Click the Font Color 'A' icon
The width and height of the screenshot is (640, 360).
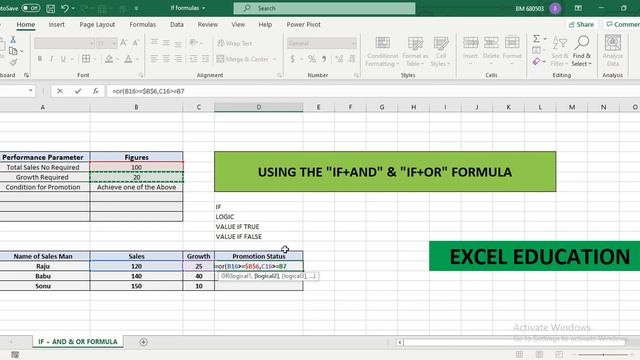[128, 59]
